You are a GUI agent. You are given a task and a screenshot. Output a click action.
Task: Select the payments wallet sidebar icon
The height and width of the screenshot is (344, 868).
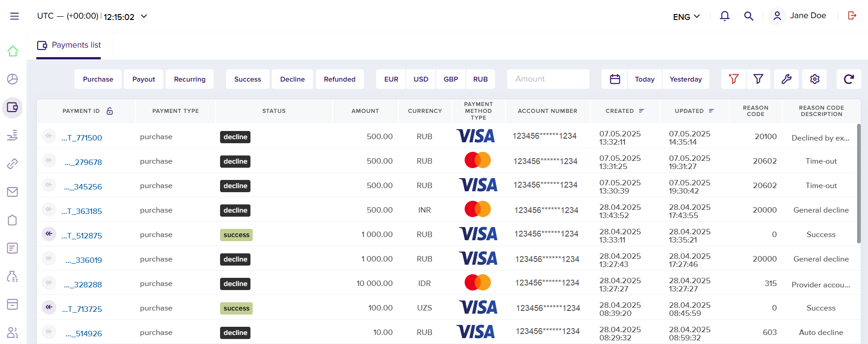point(13,108)
